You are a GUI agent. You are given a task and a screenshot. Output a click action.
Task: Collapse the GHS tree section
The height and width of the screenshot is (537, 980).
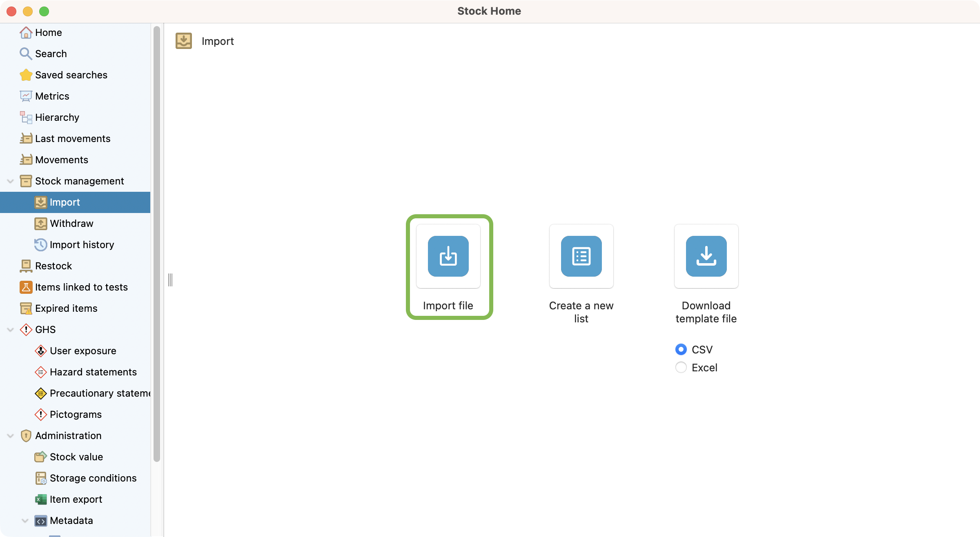11,330
